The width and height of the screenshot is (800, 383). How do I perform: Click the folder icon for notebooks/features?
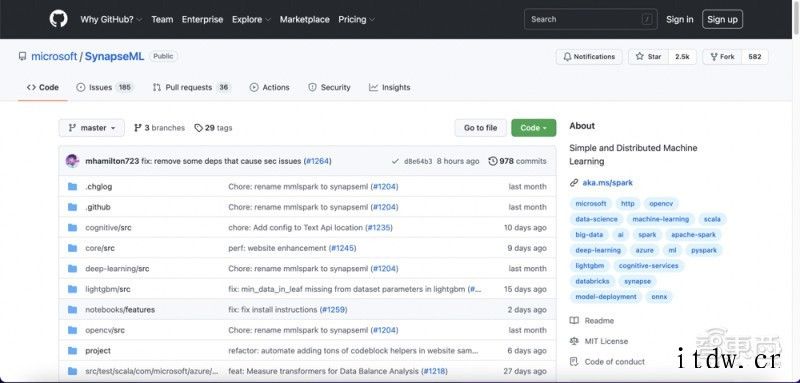(x=72, y=310)
